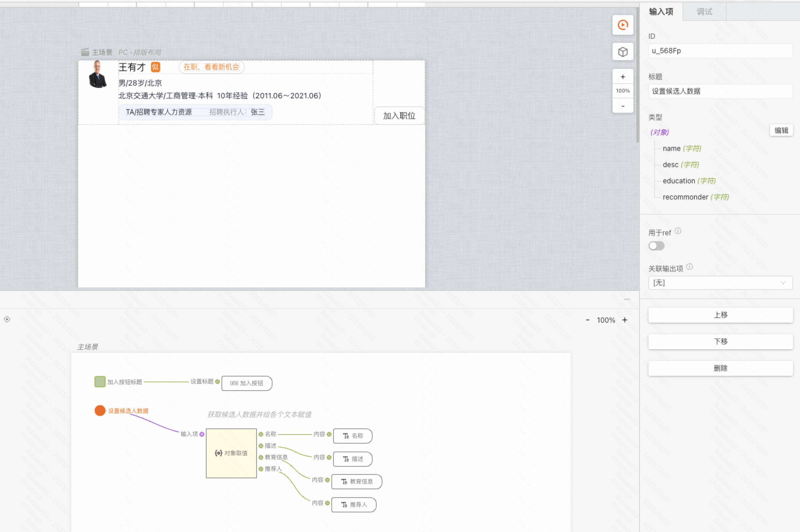Zoom in canvas with plus button
The width and height of the screenshot is (800, 532).
tap(622, 77)
